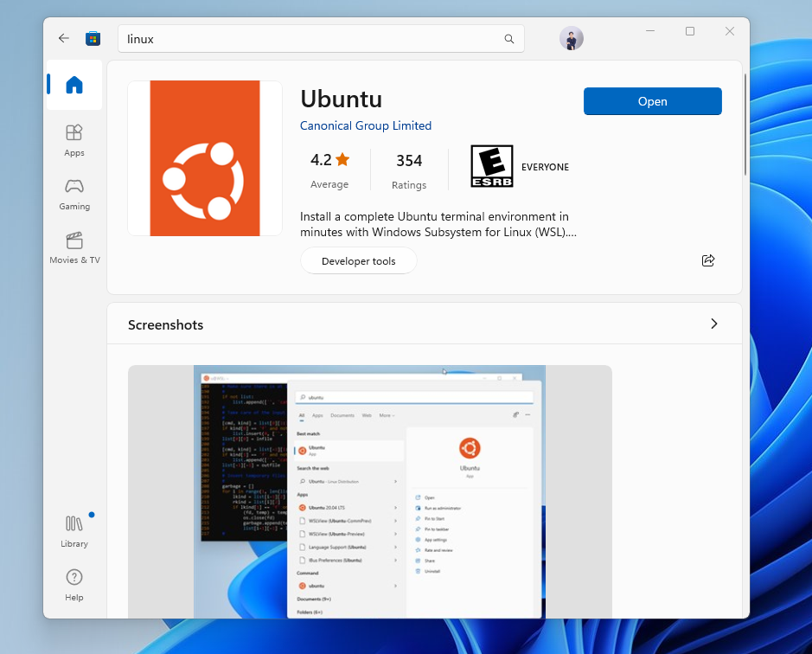Click the 354 Ratings count
Screen dimensions: 812x654
click(x=409, y=170)
